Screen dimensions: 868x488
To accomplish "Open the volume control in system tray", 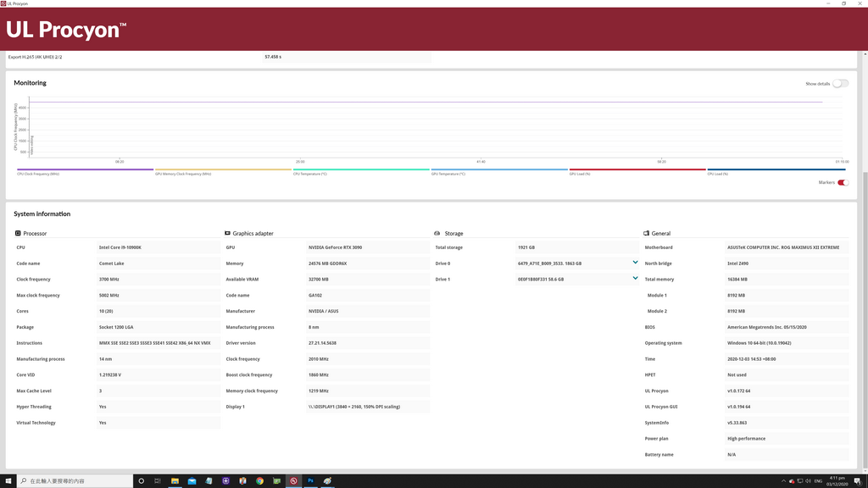I will click(x=808, y=481).
